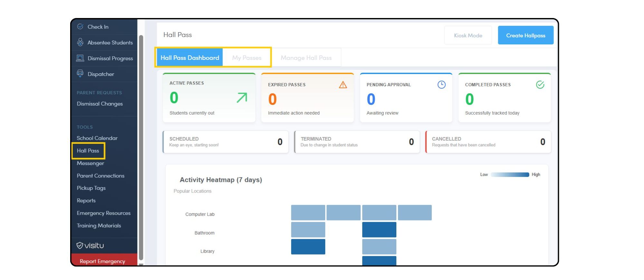Open Hall Pass in the Tools menu
Screen dimensions: 644x280
click(x=88, y=151)
